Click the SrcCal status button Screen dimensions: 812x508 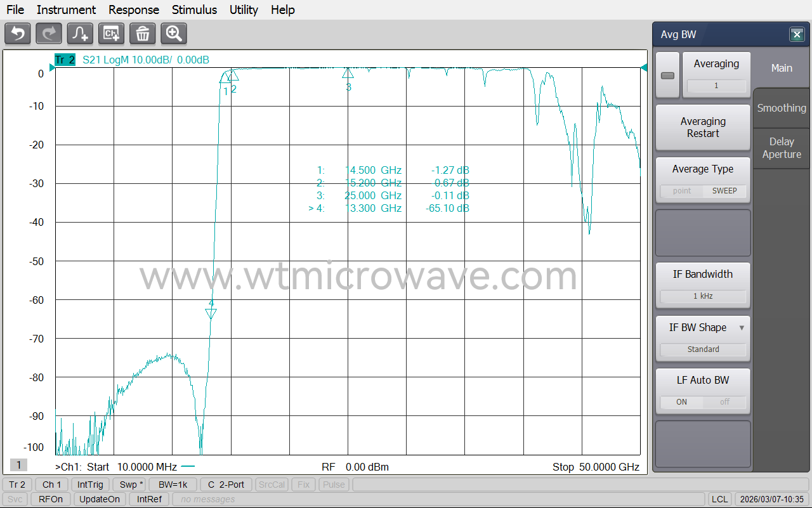tap(272, 485)
